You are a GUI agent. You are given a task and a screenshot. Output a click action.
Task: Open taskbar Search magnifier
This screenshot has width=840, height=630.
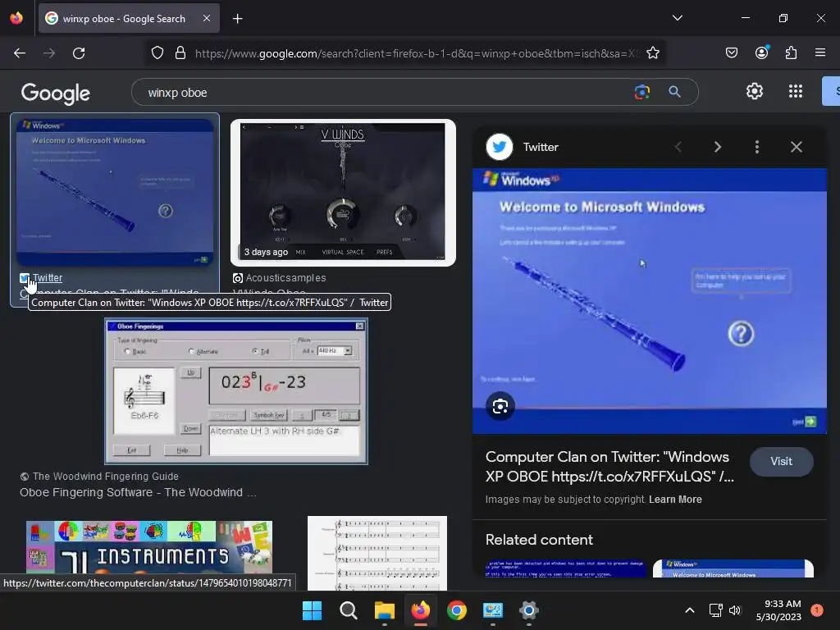click(348, 610)
